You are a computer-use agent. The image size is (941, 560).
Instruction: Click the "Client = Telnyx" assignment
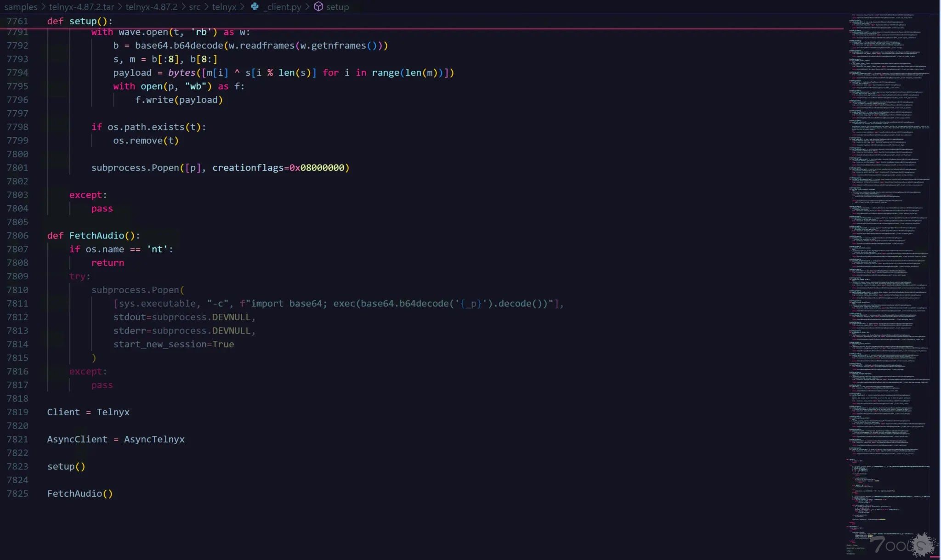(88, 412)
